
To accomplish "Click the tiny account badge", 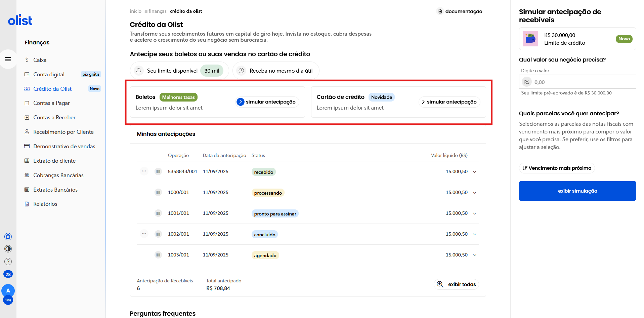I will coord(8,300).
